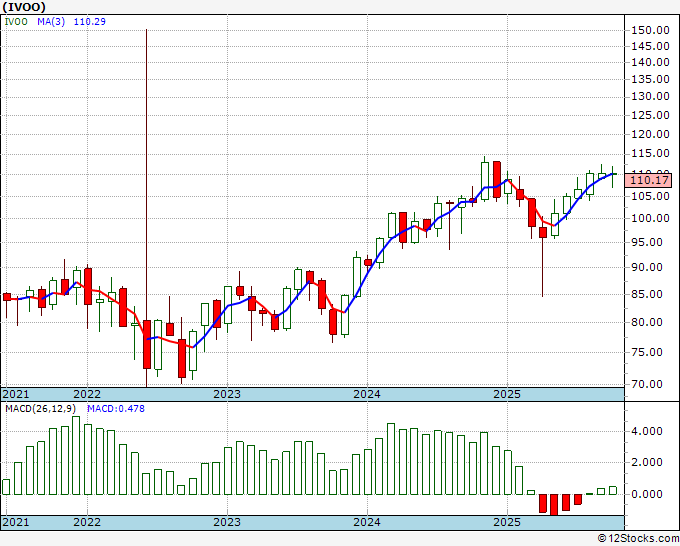This screenshot has height=546, width=680.
Task: Click the MA(3) indicator label
Action: coord(51,22)
